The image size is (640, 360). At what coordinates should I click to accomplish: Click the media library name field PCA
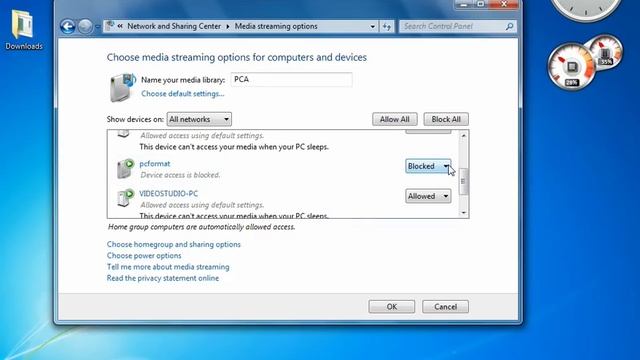click(x=291, y=80)
